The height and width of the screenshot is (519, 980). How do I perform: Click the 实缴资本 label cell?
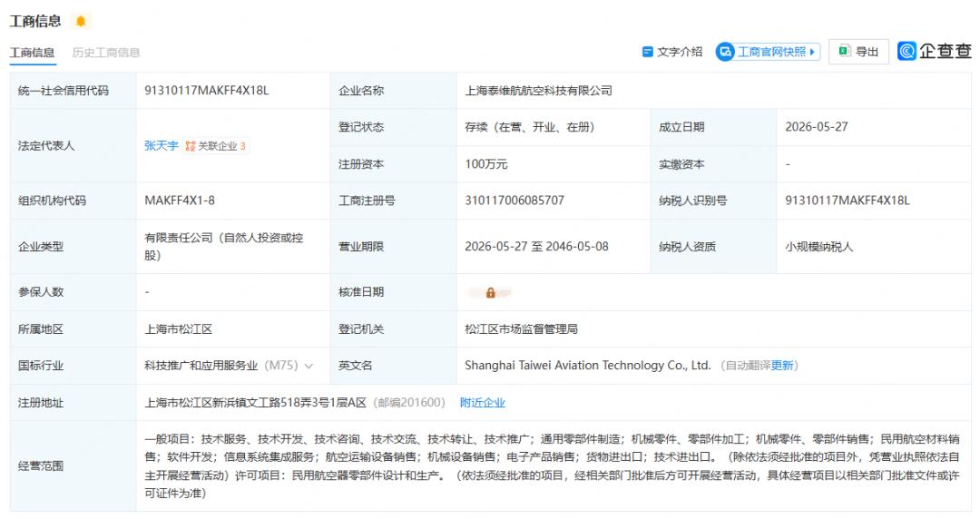(x=713, y=164)
